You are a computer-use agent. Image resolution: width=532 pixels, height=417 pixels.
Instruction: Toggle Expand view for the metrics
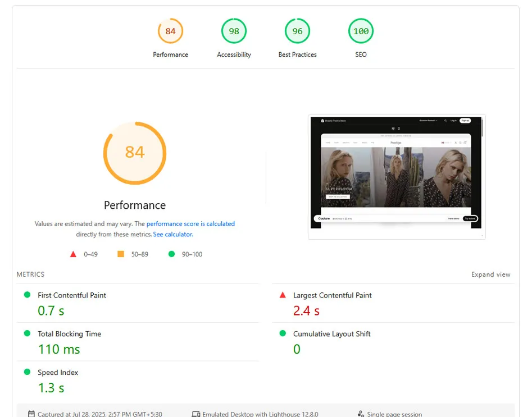490,274
